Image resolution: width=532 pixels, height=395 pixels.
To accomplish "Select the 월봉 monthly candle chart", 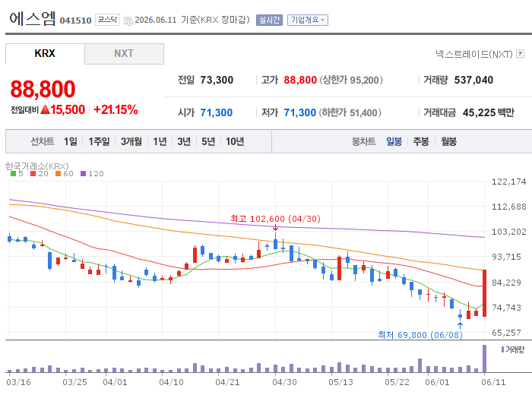I will [448, 141].
